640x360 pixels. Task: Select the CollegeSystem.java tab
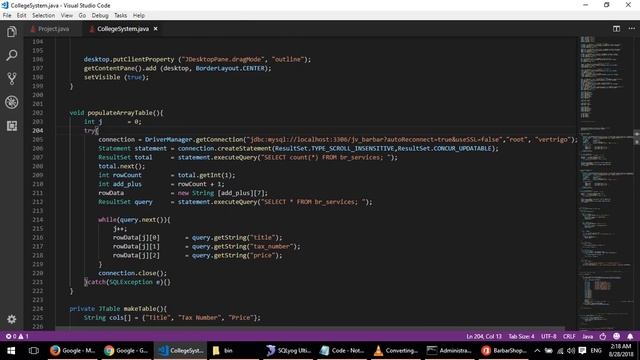pyautogui.click(x=122, y=29)
